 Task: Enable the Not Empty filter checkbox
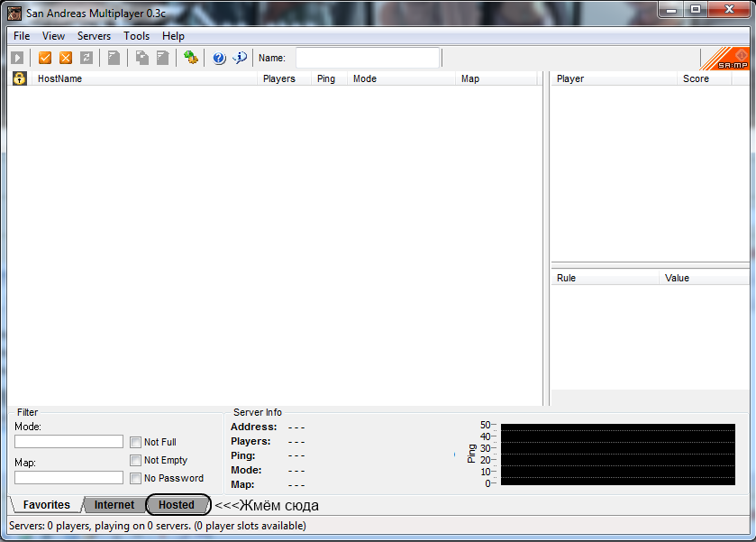pos(135,461)
